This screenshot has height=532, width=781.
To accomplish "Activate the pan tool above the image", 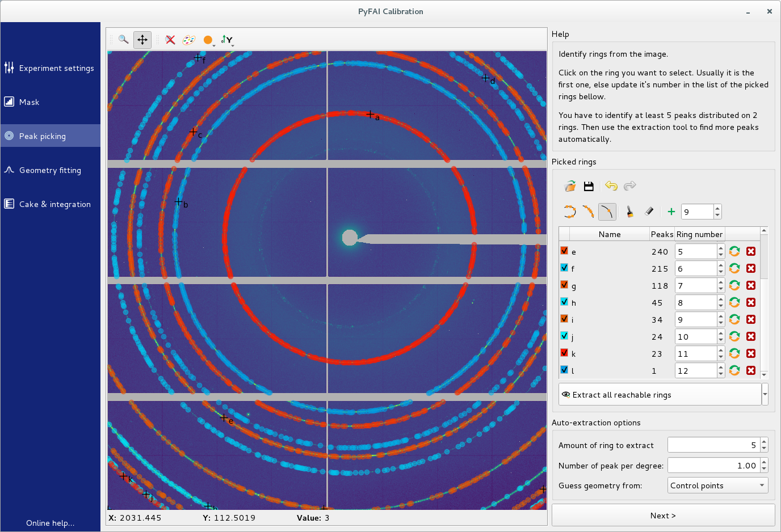I will [142, 40].
